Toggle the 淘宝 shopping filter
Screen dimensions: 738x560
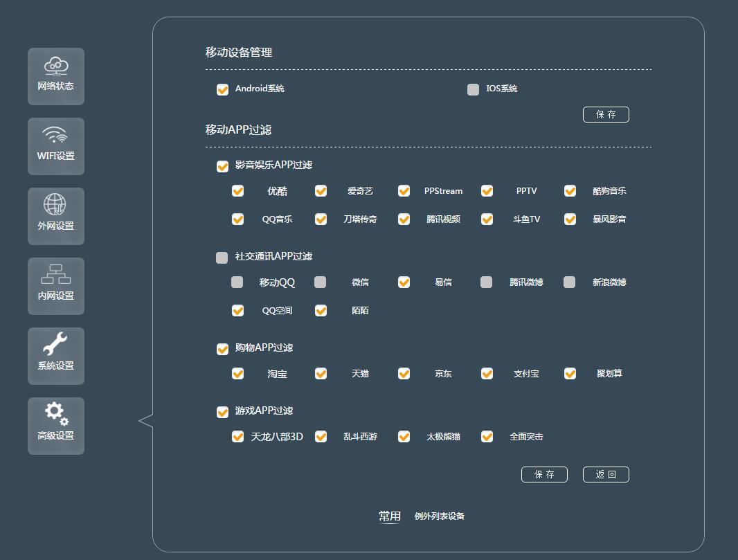237,373
